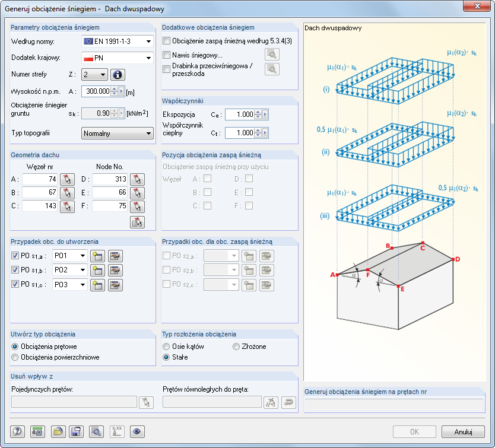The image size is (495, 448).
Task: Click the Ekspozycja Ce 1.000 field
Action: tap(240, 115)
